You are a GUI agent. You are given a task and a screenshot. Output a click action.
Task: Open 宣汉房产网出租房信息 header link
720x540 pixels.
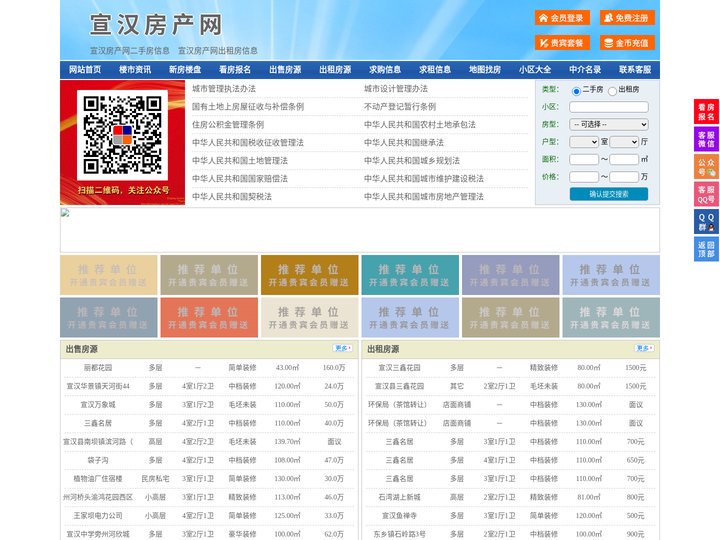tap(218, 51)
